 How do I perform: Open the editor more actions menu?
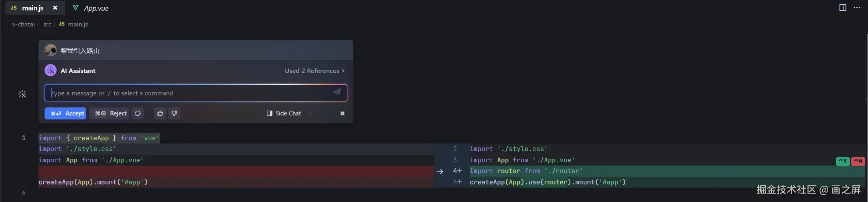(x=857, y=8)
